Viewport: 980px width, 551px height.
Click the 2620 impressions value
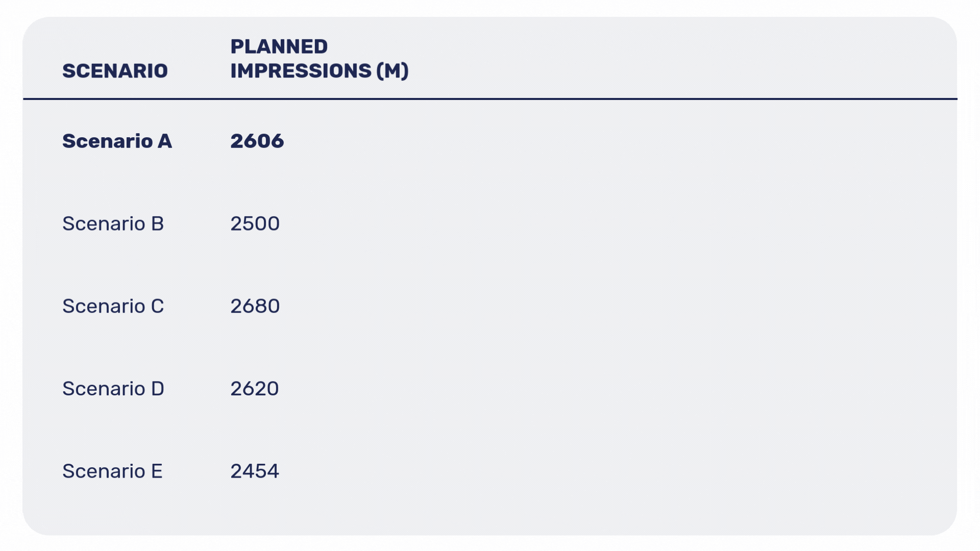254,389
